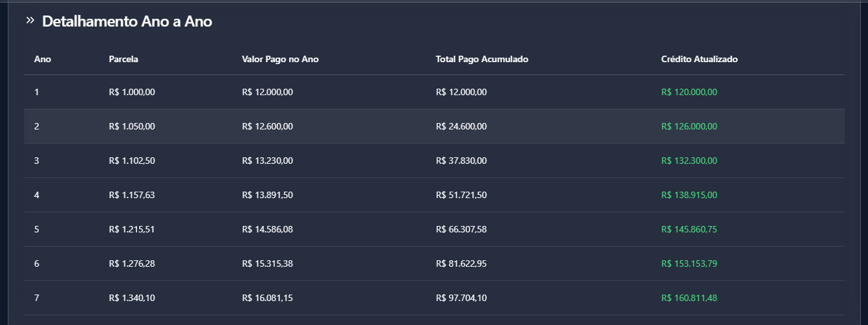Click parcela value R$ 1.102,50
Screen dimensions: 868x325
click(x=132, y=161)
